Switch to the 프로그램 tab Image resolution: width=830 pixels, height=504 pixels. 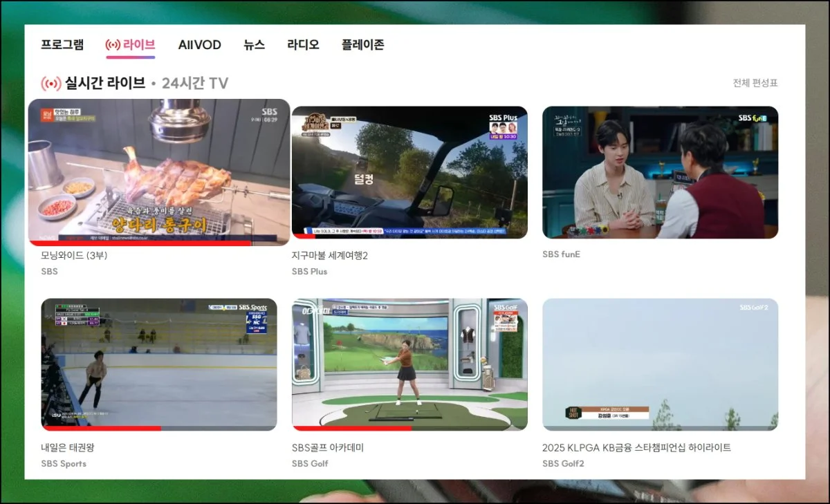point(62,44)
